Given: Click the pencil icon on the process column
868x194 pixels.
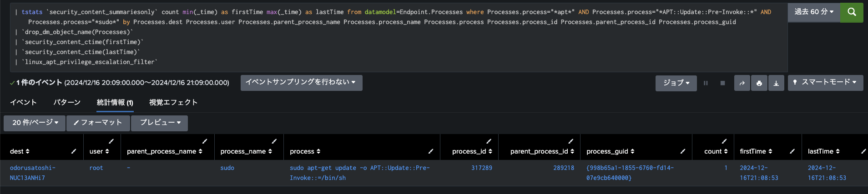Looking at the screenshot, I should click(431, 151).
